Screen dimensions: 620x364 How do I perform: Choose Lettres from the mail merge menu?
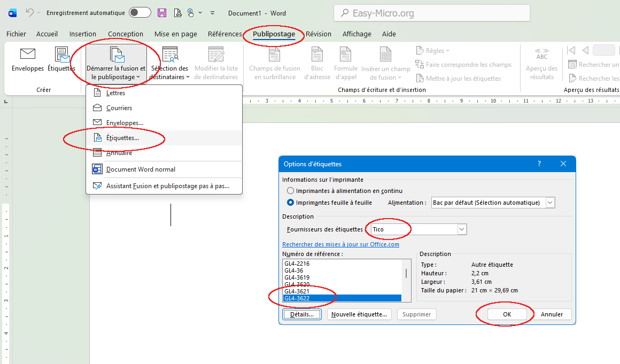point(115,93)
